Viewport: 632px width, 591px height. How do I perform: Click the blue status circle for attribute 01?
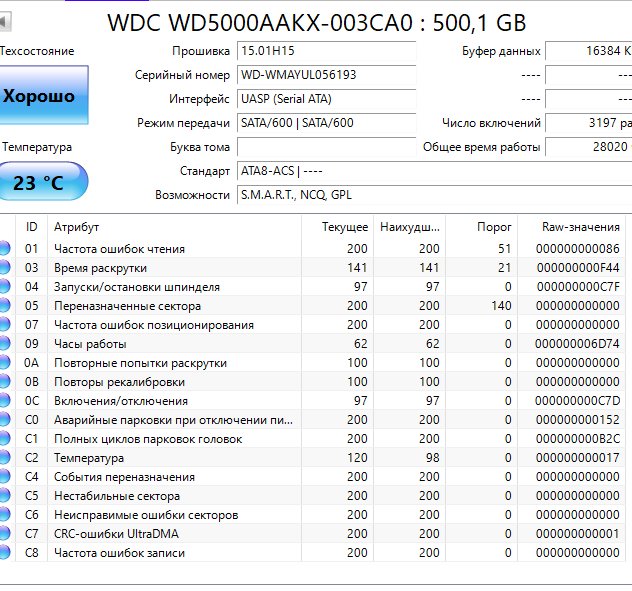click(4, 249)
